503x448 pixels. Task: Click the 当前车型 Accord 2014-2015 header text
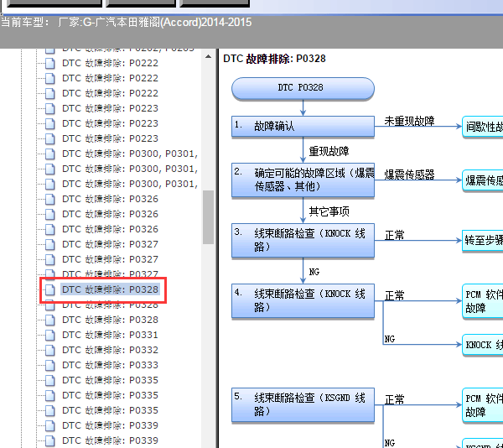point(126,23)
